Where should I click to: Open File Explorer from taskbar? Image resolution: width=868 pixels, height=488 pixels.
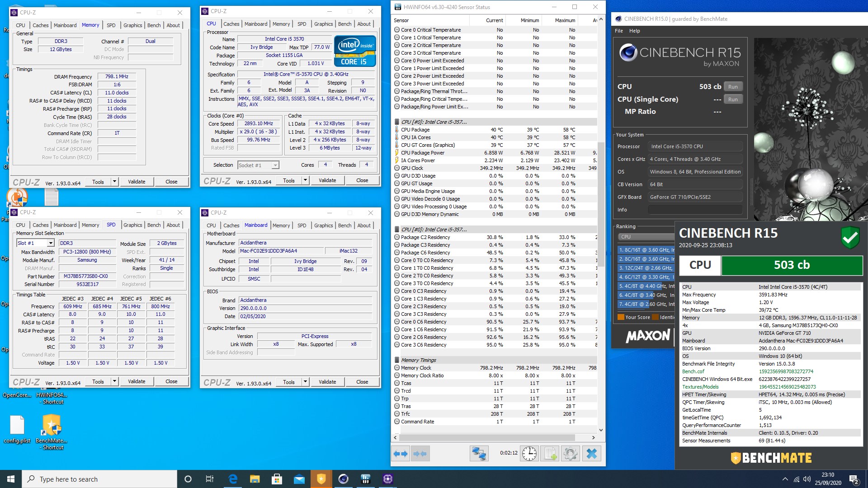tap(255, 479)
